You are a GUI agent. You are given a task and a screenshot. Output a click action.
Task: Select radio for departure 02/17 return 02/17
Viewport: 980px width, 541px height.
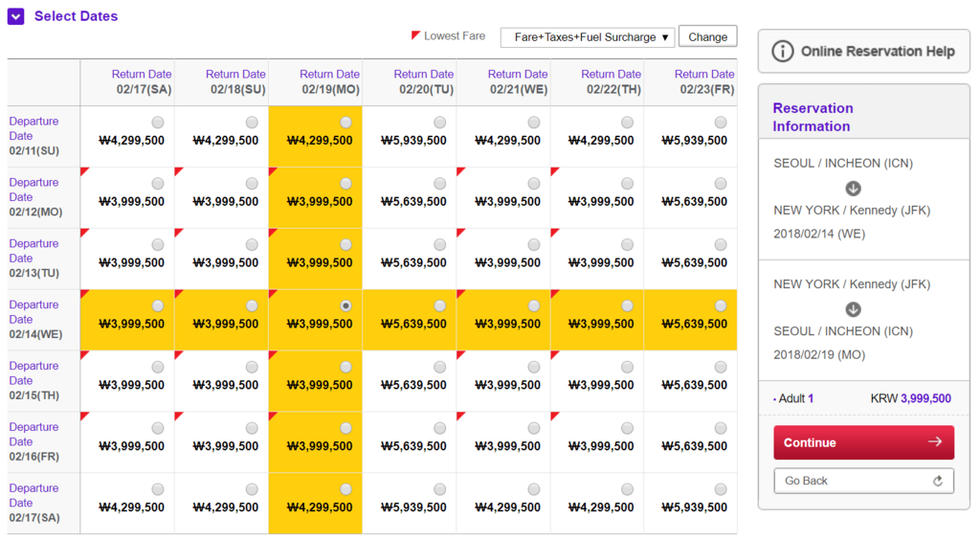(x=158, y=489)
